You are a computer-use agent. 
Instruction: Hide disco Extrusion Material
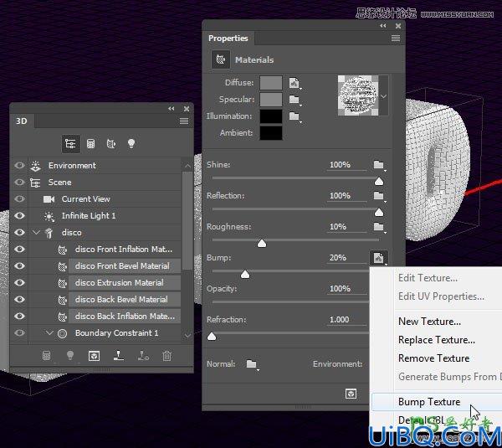(19, 282)
